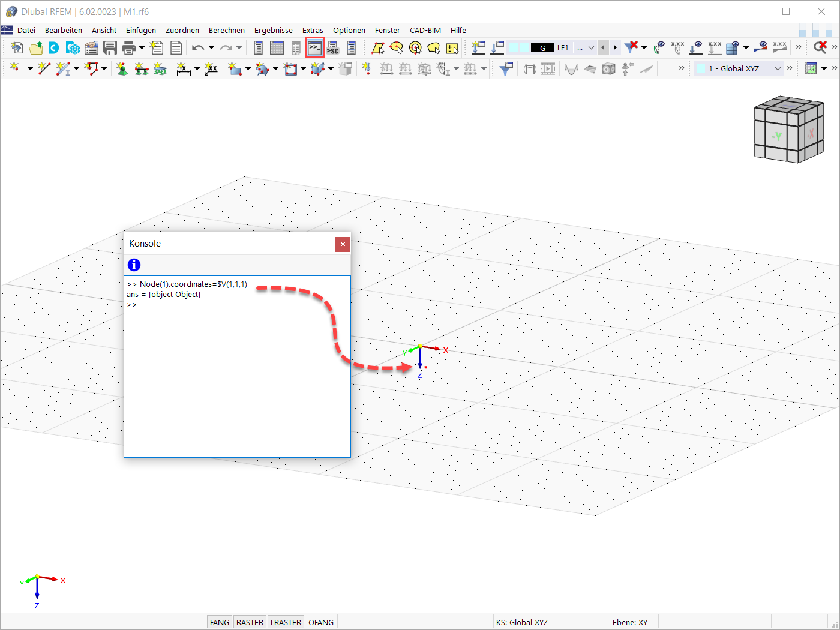
Task: Click the save model floppy disk icon
Action: [110, 47]
